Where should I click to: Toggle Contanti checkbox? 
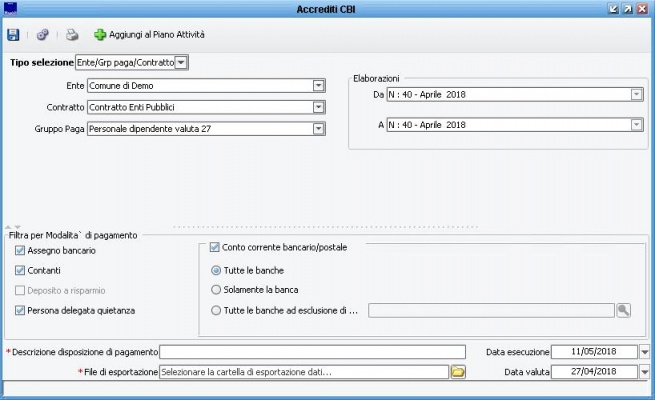coord(20,271)
